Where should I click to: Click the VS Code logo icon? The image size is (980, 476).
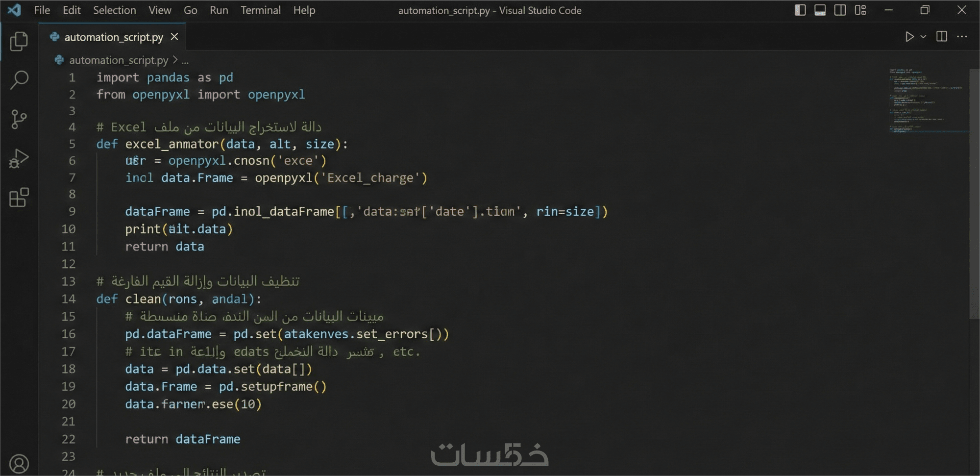tap(14, 10)
